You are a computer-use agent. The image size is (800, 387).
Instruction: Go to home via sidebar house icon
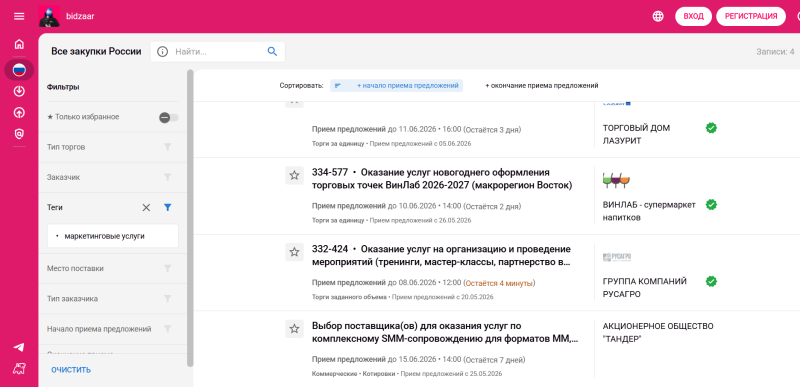[19, 44]
